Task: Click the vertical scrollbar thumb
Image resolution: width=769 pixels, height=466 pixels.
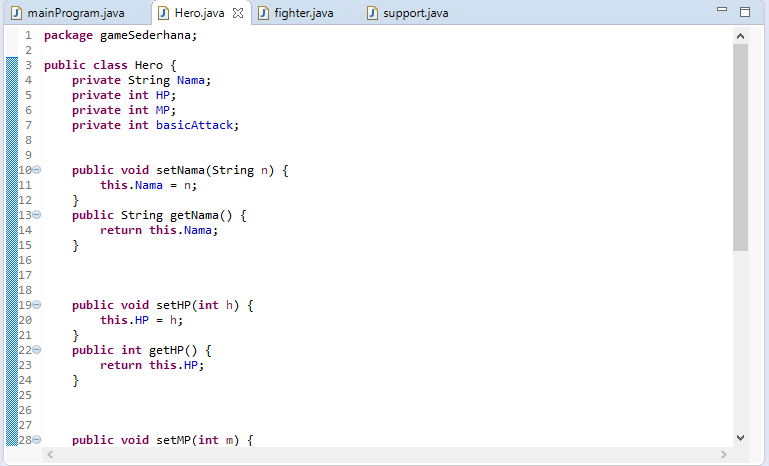Action: 741,148
